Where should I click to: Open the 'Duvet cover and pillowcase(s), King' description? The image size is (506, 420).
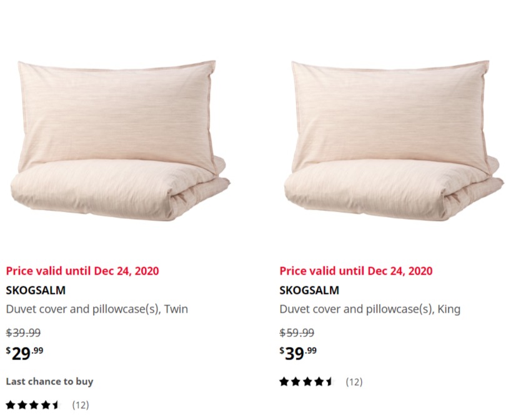coord(370,309)
